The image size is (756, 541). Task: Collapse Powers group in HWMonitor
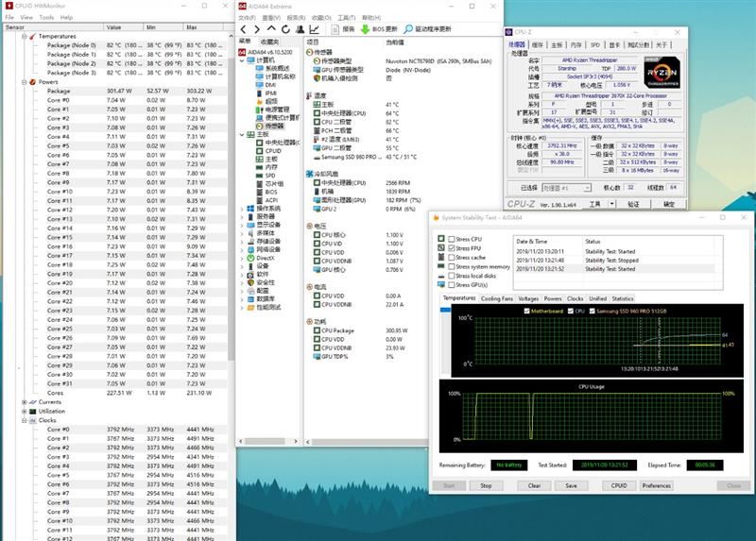[x=25, y=82]
